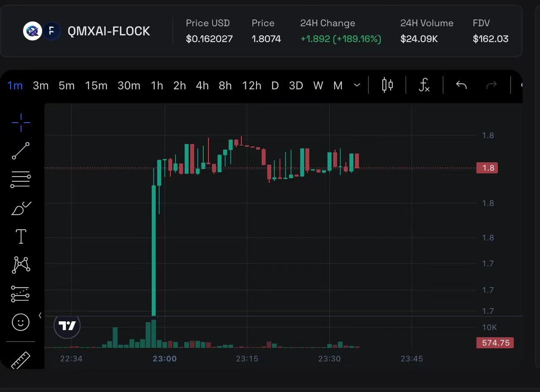Select the Text annotation tool
540x392 pixels.
[21, 236]
